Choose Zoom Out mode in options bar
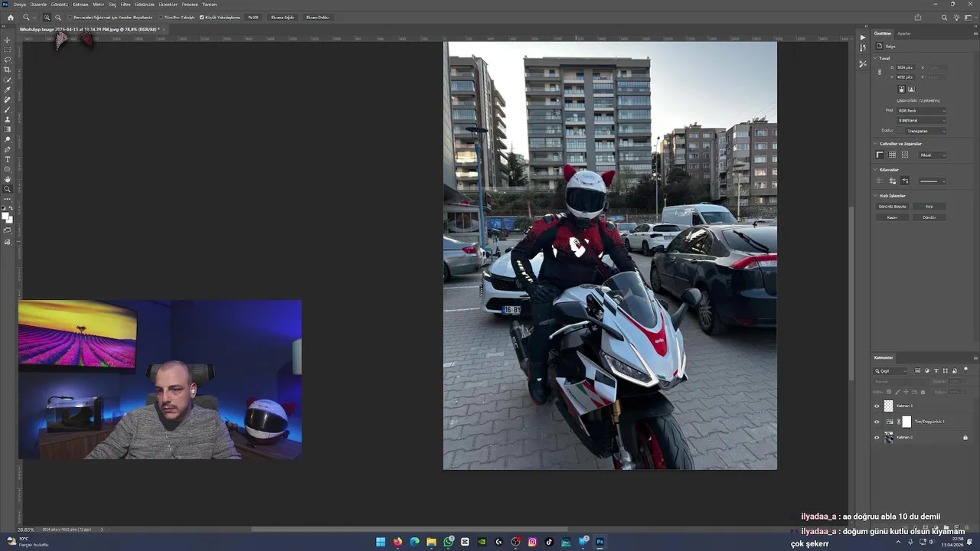Screen dimensions: 980x551 pyautogui.click(x=57, y=17)
